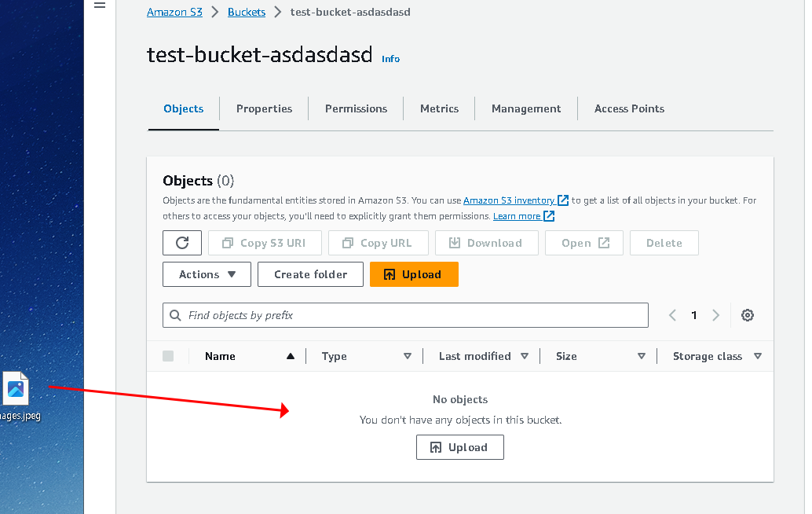Image resolution: width=812 pixels, height=514 pixels.
Task: Open the Amazon S3 breadcrumb link
Action: [174, 12]
